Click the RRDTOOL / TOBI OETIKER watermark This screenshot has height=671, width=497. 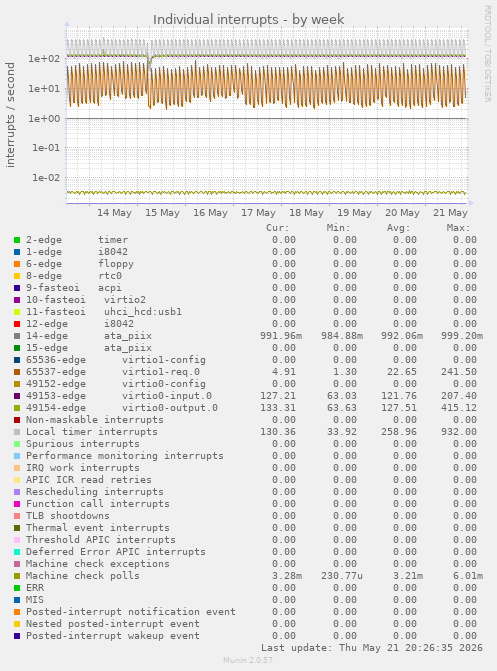488,53
